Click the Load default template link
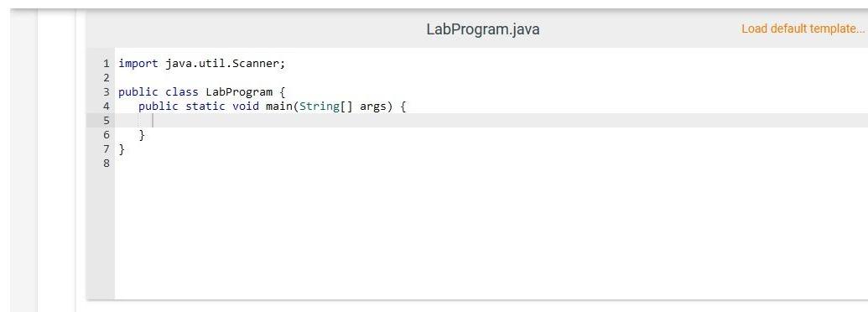Screen dimensions: 868x312 coord(803,29)
